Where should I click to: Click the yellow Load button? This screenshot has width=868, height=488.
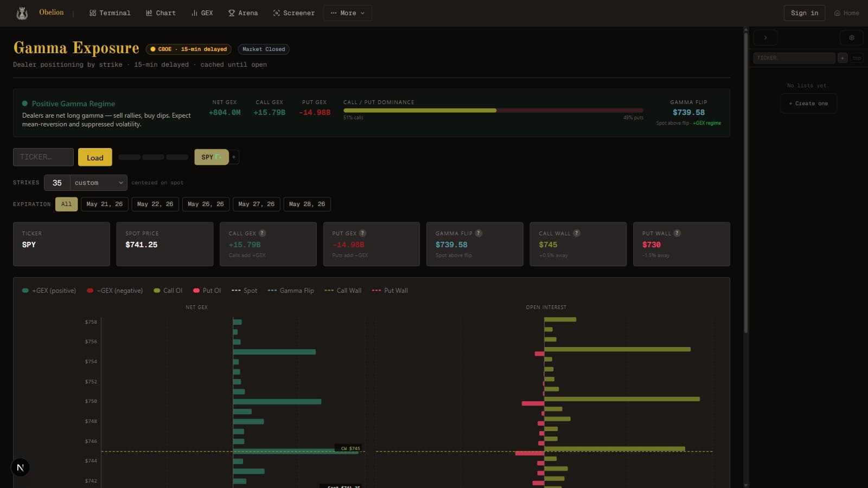(95, 157)
